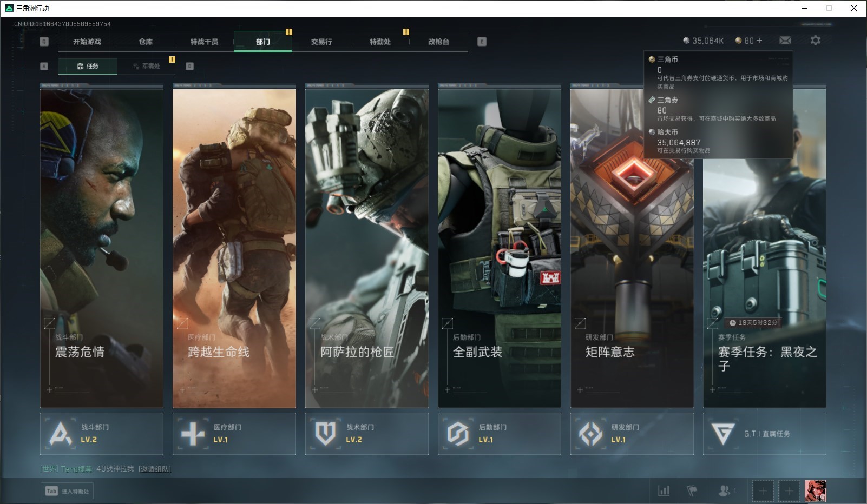Open the 特战干员 tab
867x504 pixels.
[204, 42]
